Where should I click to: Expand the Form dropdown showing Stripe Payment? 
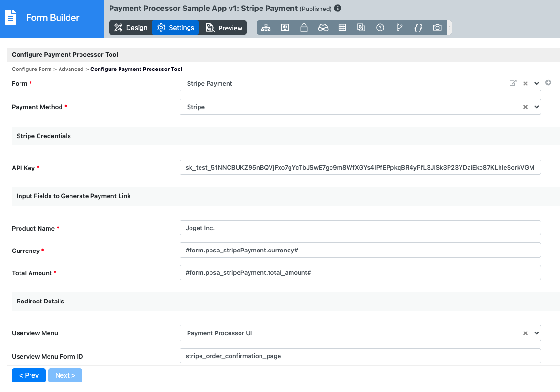537,83
